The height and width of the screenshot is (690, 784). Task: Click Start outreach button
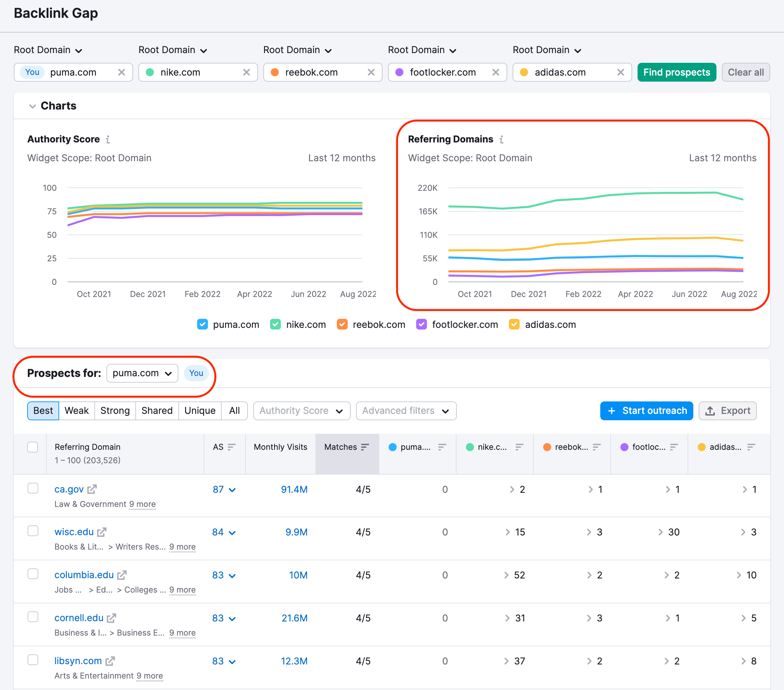tap(646, 411)
